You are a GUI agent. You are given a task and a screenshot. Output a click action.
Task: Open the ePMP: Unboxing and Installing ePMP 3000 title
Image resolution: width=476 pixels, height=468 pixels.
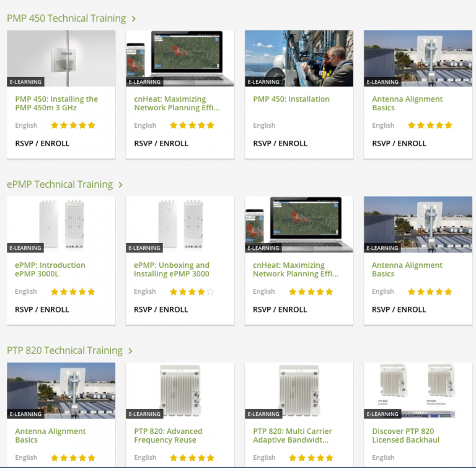tap(172, 270)
